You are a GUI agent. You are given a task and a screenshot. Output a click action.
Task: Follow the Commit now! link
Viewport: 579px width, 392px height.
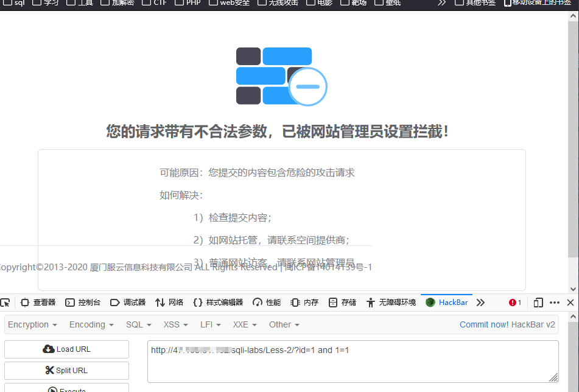pos(484,324)
